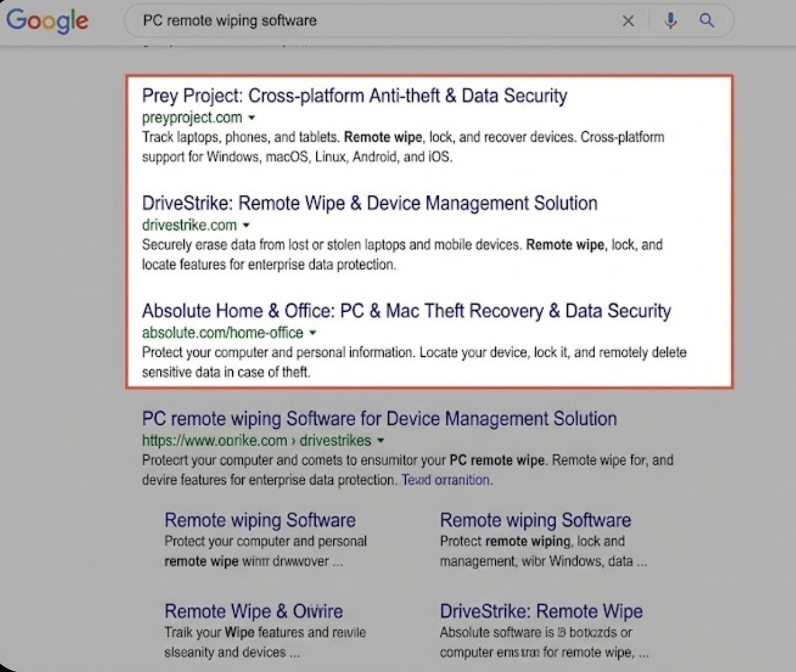Expand dropdown arrow beside absolute.com/home-office
The image size is (796, 672).
point(313,333)
